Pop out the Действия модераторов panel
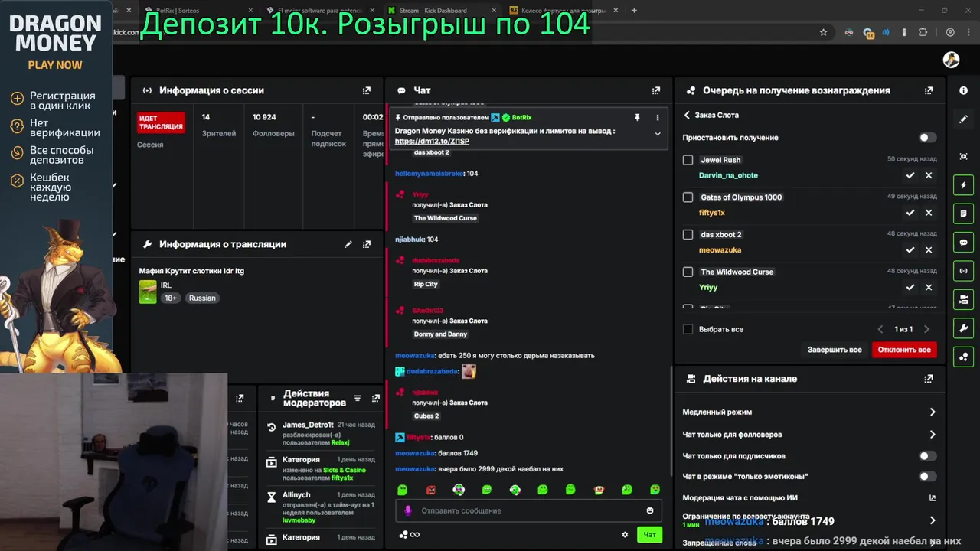 click(376, 398)
